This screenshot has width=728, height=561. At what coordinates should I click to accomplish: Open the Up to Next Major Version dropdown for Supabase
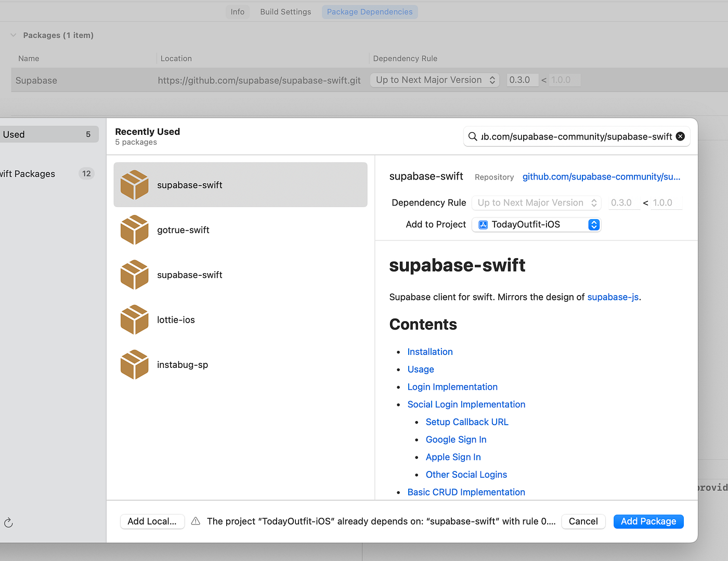pos(435,80)
